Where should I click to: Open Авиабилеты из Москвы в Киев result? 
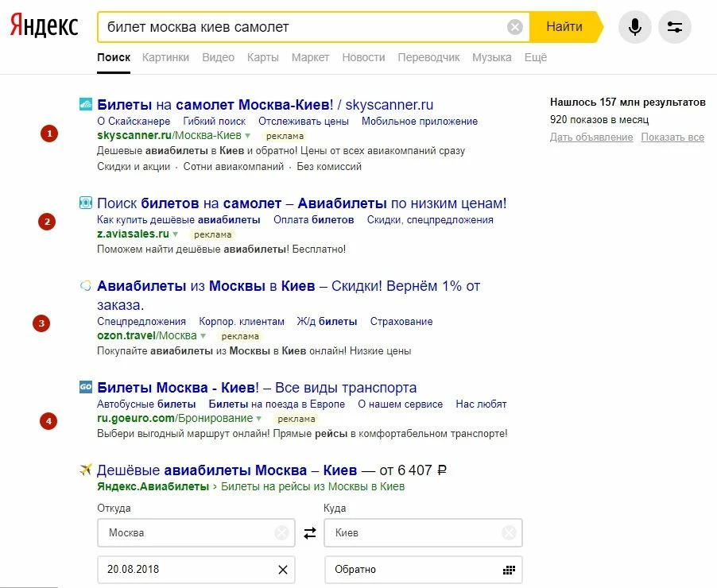[x=289, y=296]
